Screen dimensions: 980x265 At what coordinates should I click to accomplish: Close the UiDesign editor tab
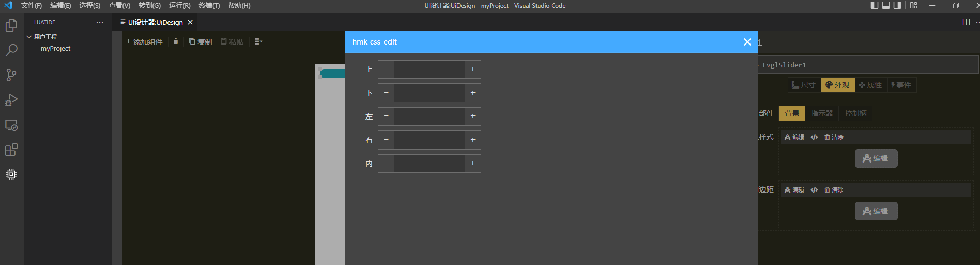pyautogui.click(x=190, y=22)
